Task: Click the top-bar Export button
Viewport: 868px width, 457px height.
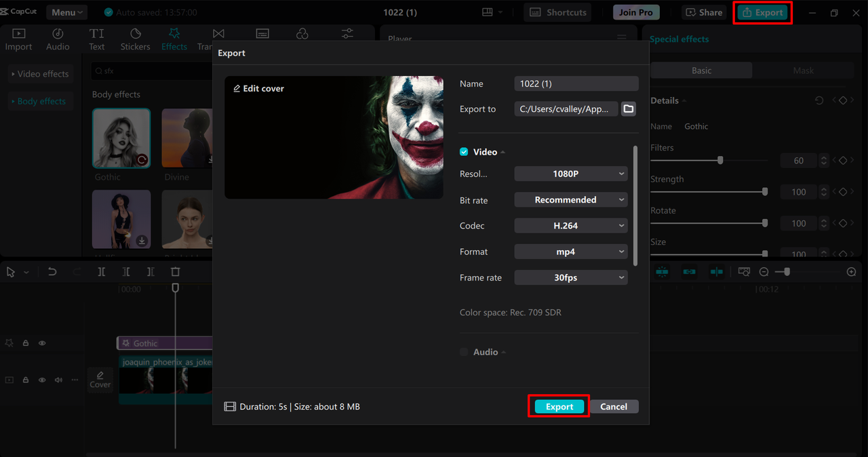Action: [763, 12]
